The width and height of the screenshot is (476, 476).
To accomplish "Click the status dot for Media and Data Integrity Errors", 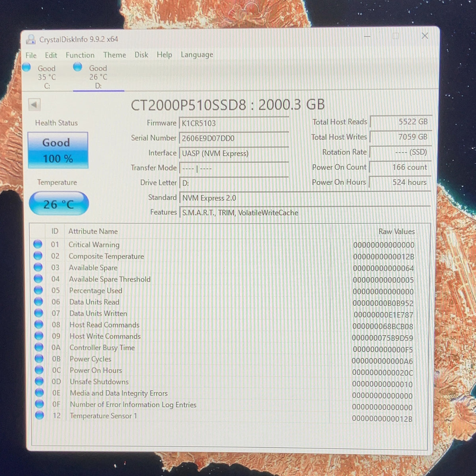I will (x=39, y=393).
